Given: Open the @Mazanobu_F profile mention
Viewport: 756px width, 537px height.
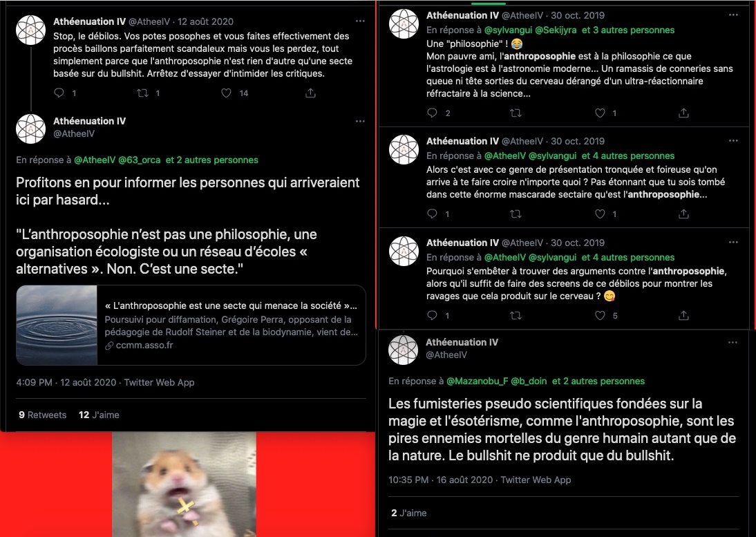Looking at the screenshot, I should tap(478, 381).
